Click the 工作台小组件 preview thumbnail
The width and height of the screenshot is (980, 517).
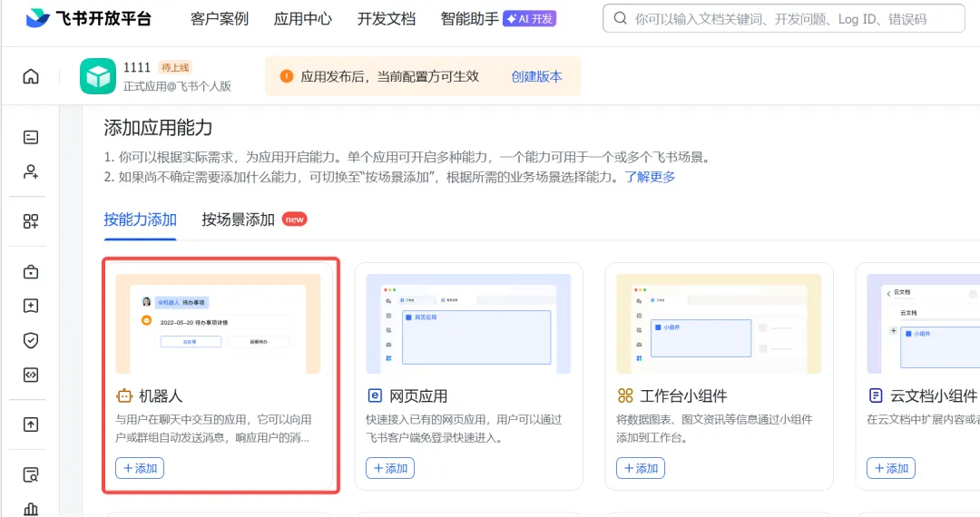[719, 324]
